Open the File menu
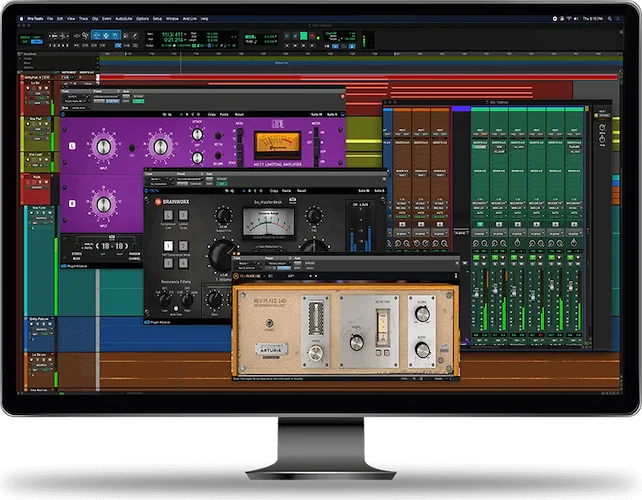 pos(51,19)
